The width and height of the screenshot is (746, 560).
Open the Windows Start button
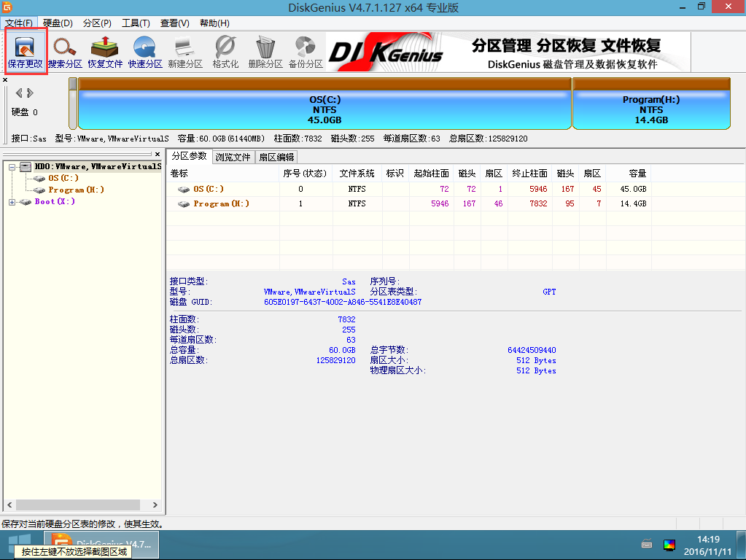click(x=20, y=542)
